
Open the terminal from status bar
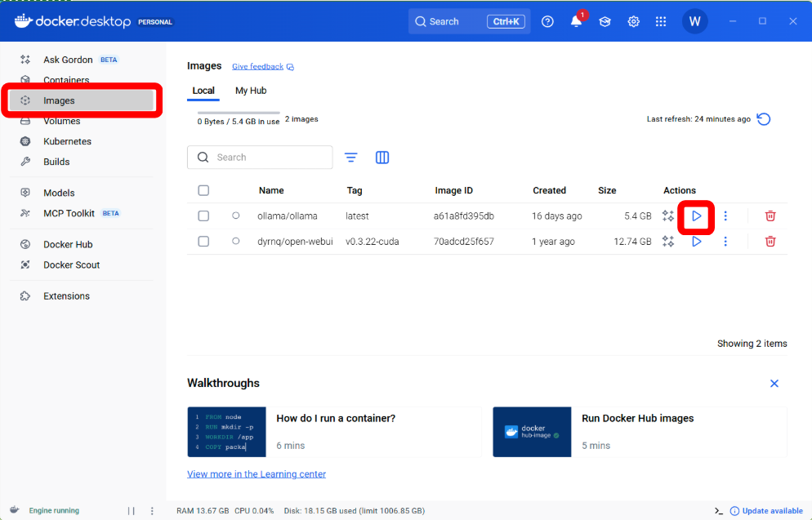pos(718,511)
